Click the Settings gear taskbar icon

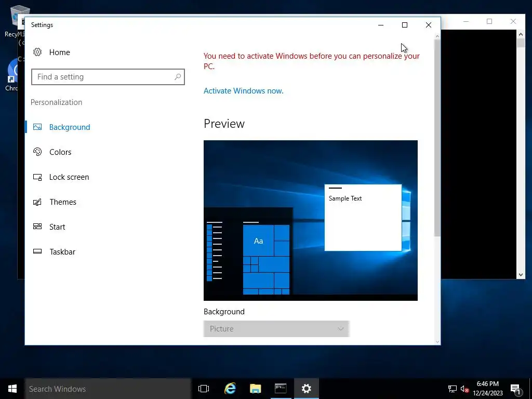pos(307,389)
